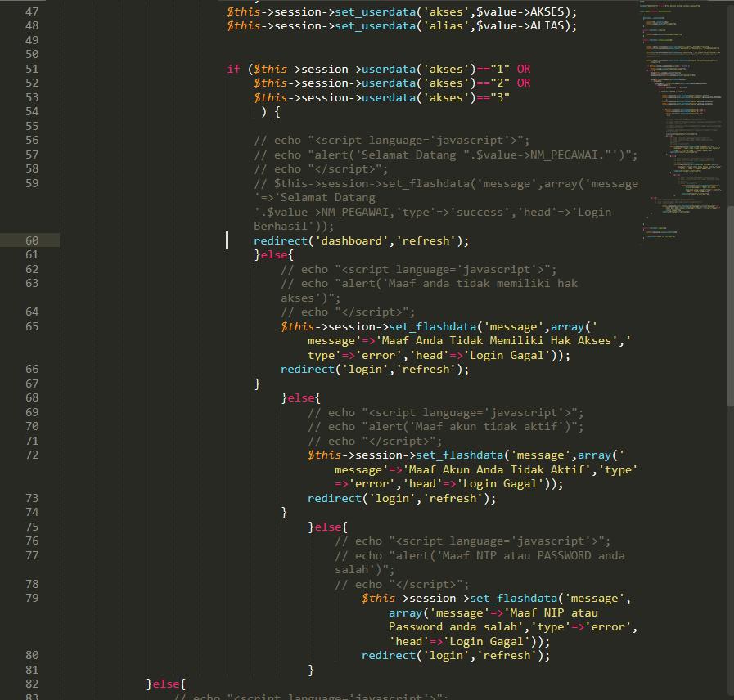Click 'Maaf Anda Tidak Memiliki Hak Akses' string
Image resolution: width=734 pixels, height=700 pixels.
pyautogui.click(x=497, y=341)
